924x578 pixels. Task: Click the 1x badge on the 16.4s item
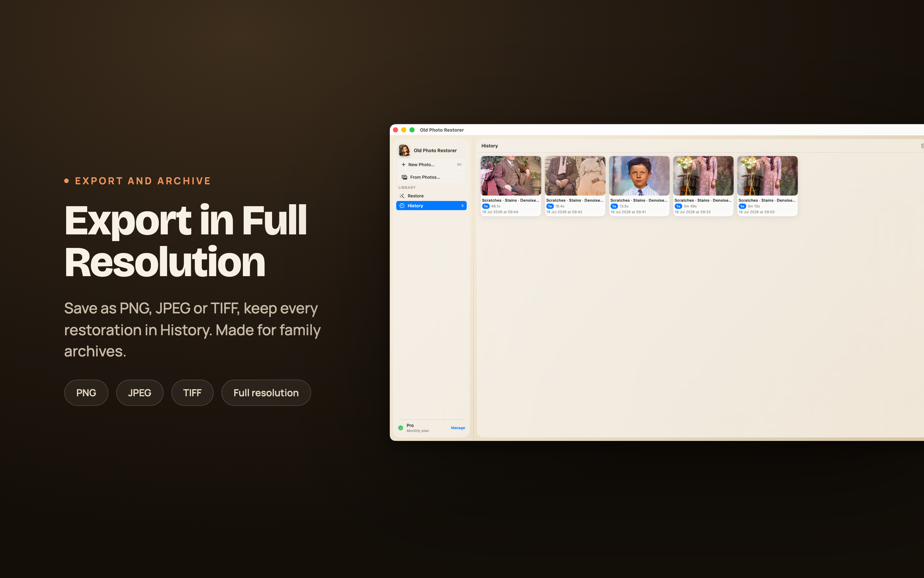tap(550, 206)
